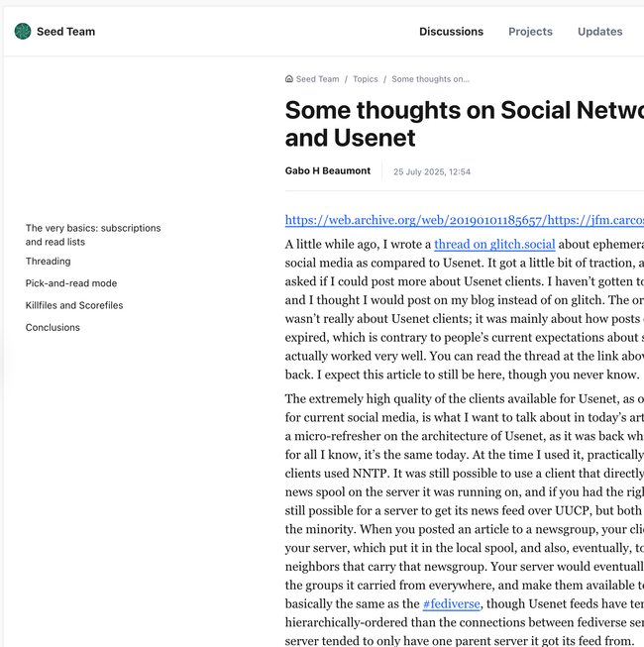Open the Seed Team breadcrumb link

click(317, 79)
